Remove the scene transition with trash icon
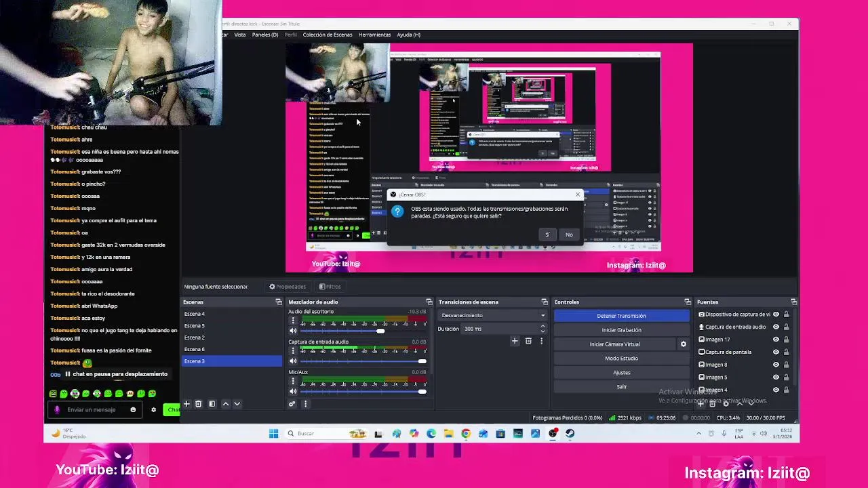The height and width of the screenshot is (488, 868). click(528, 341)
